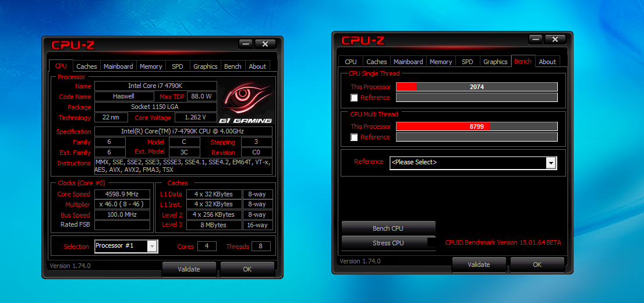Click the Core Voltage value 1.262 V
This screenshot has width=644, height=303.
point(196,118)
